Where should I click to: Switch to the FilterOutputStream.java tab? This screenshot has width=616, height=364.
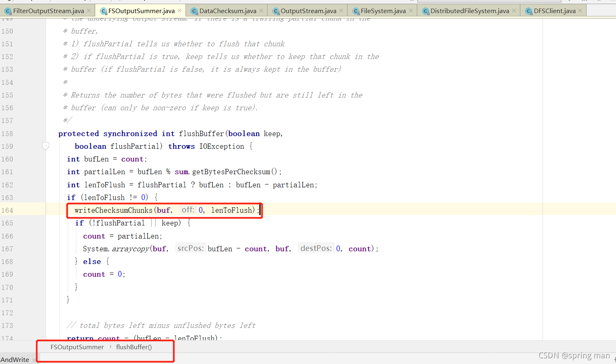(48, 11)
